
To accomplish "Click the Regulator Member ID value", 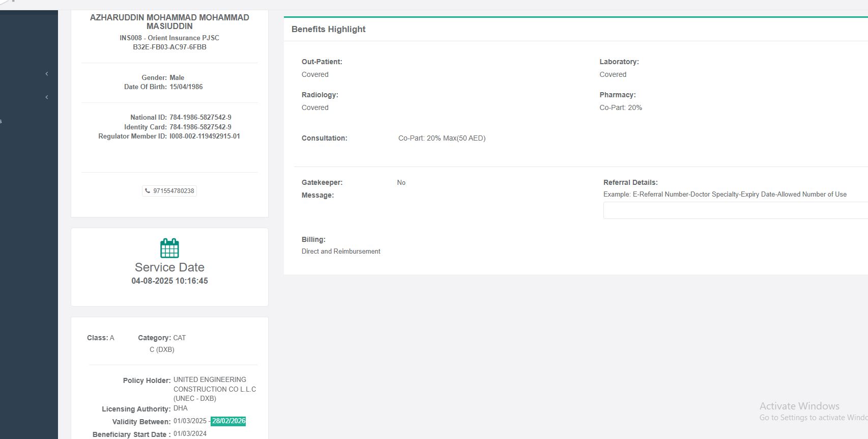I will pyautogui.click(x=205, y=136).
